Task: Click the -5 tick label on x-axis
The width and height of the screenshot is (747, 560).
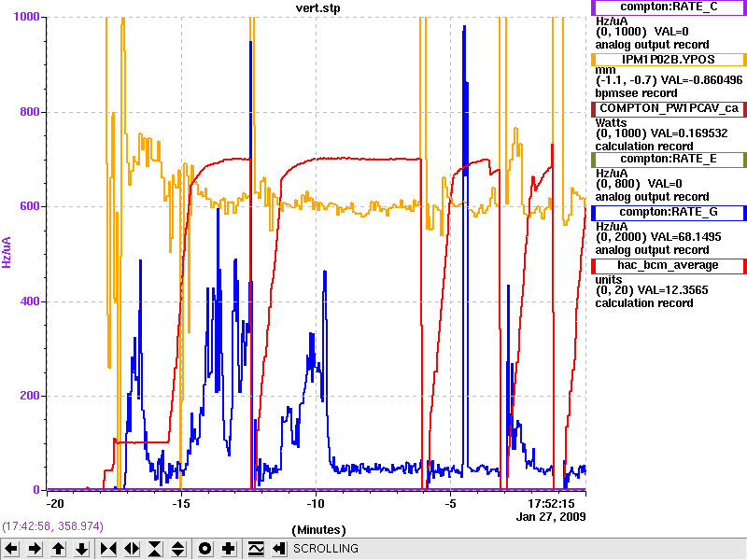Action: click(450, 504)
